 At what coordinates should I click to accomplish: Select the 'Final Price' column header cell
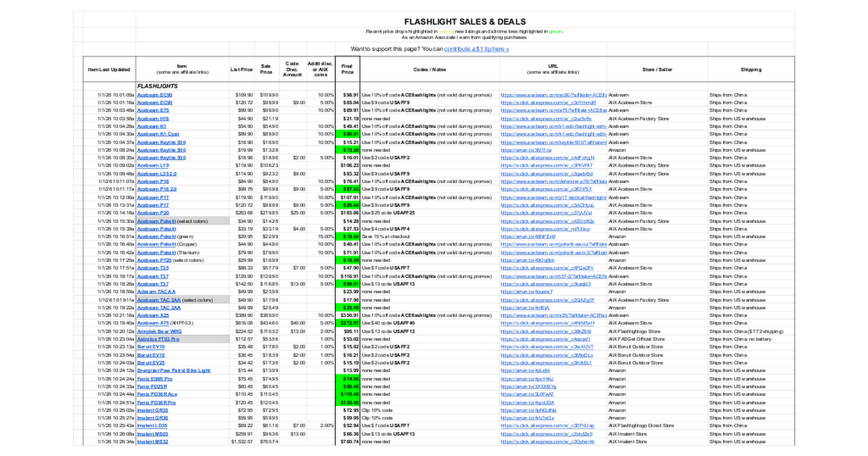(x=347, y=69)
